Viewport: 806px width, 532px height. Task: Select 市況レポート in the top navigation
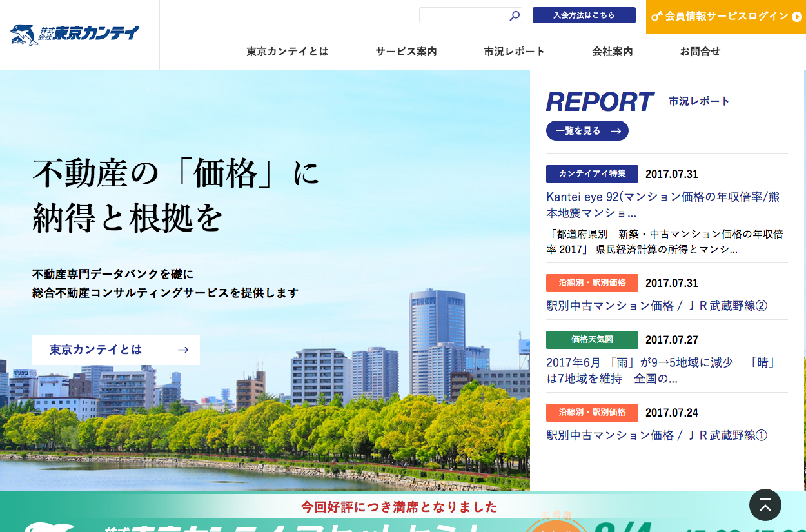(x=515, y=52)
